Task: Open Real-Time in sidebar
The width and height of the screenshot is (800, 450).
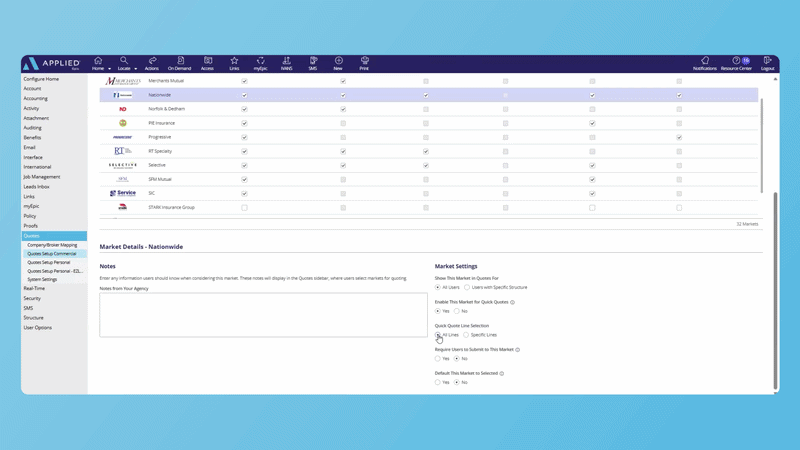Action: pos(34,288)
